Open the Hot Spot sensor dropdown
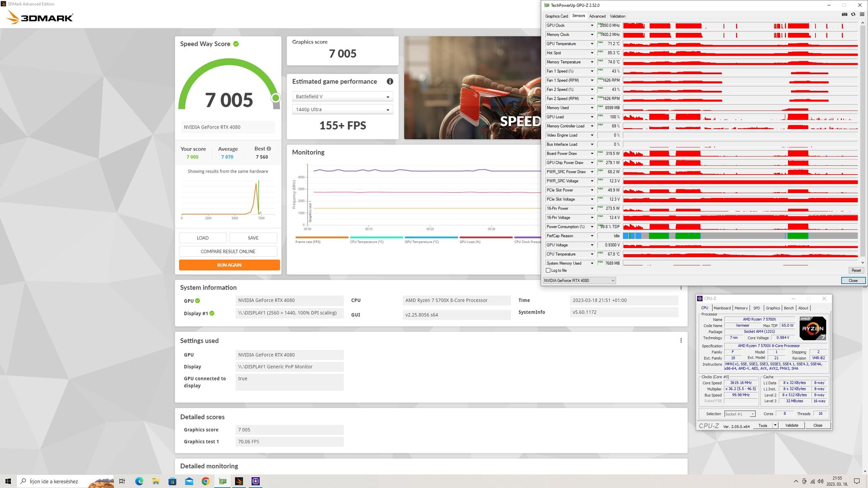The image size is (868, 488). 592,53
